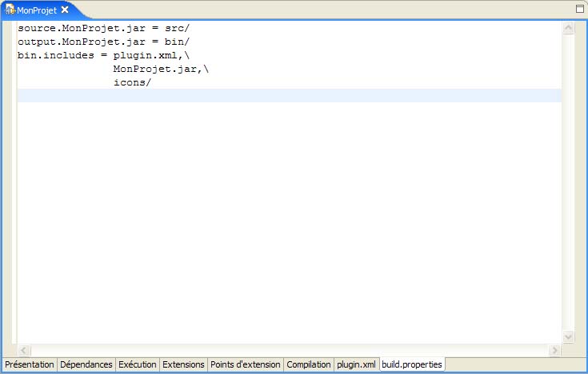Click the highlighted empty line in editor

[x=288, y=96]
